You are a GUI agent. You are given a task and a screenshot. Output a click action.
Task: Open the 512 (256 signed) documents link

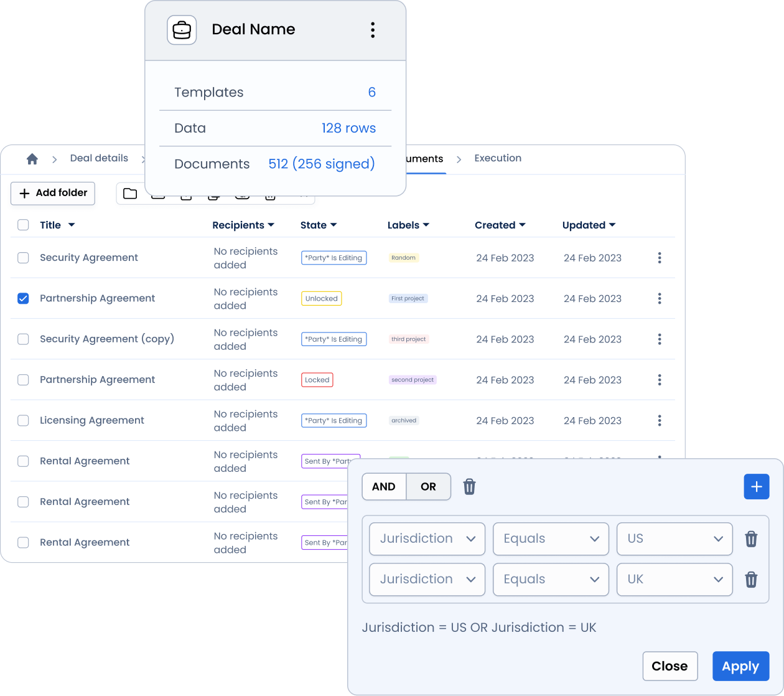click(x=322, y=164)
